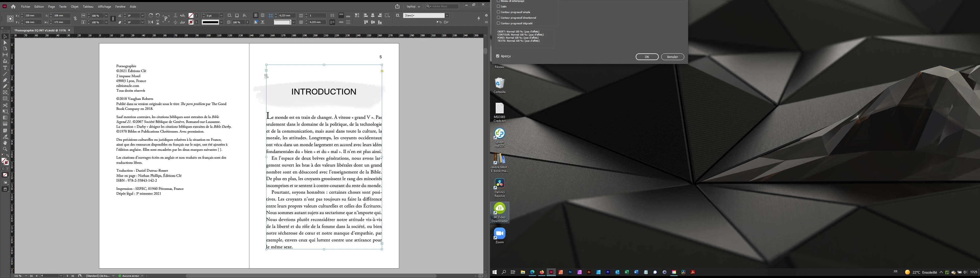
Task: Click the InDesign home icon
Action: (x=13, y=6)
